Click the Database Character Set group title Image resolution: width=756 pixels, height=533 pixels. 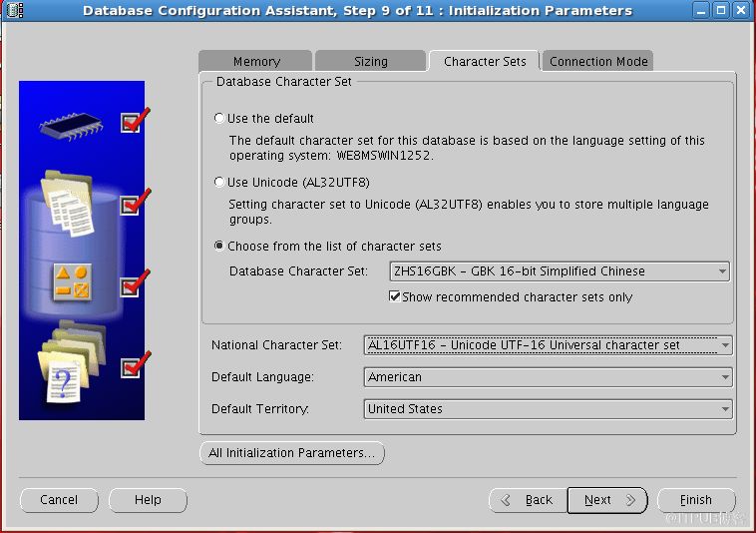click(284, 82)
